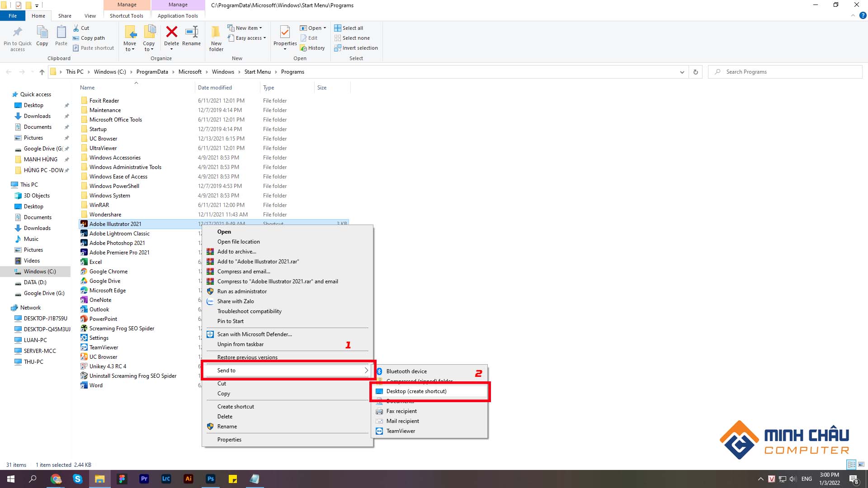Click the red Delete icon in ribbon

coord(171,32)
